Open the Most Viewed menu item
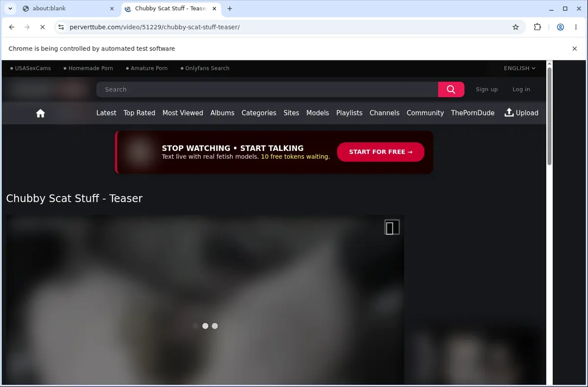 pyautogui.click(x=183, y=113)
